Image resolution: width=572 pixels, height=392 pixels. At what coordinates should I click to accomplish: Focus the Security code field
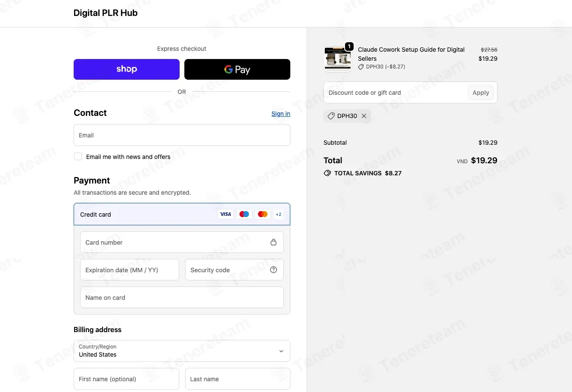click(234, 270)
